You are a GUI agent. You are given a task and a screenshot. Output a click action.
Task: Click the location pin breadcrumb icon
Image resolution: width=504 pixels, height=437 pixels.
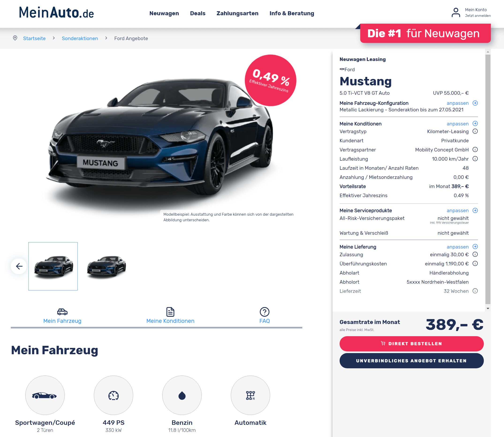[x=15, y=38]
